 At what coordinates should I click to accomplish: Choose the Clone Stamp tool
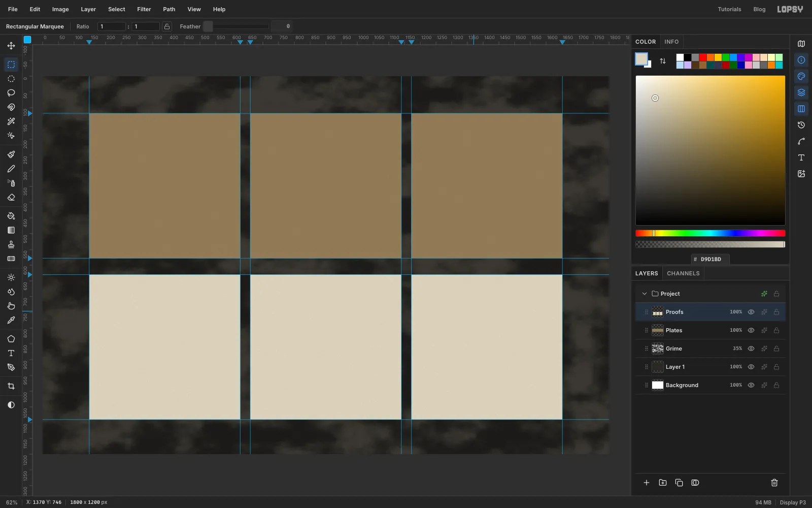coord(11,244)
